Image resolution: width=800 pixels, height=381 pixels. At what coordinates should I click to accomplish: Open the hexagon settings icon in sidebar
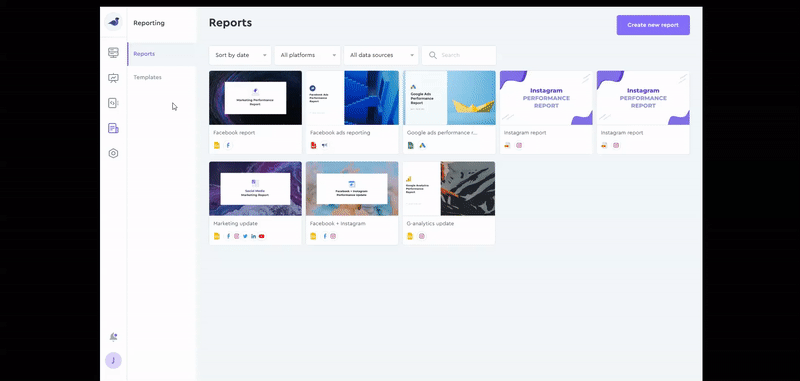(x=113, y=153)
